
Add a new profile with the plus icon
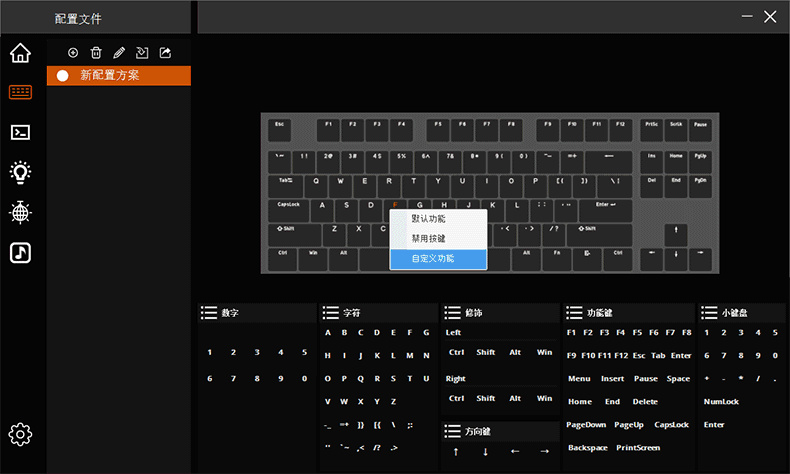point(73,52)
